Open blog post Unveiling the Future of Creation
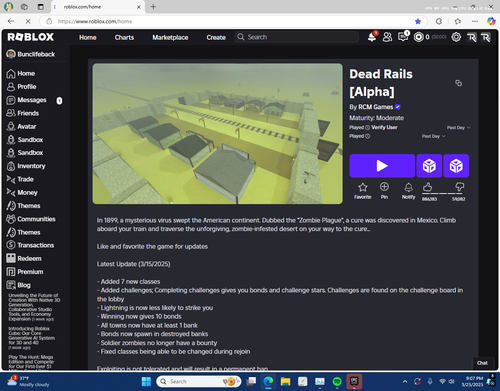This screenshot has width=500, height=391. [34, 307]
